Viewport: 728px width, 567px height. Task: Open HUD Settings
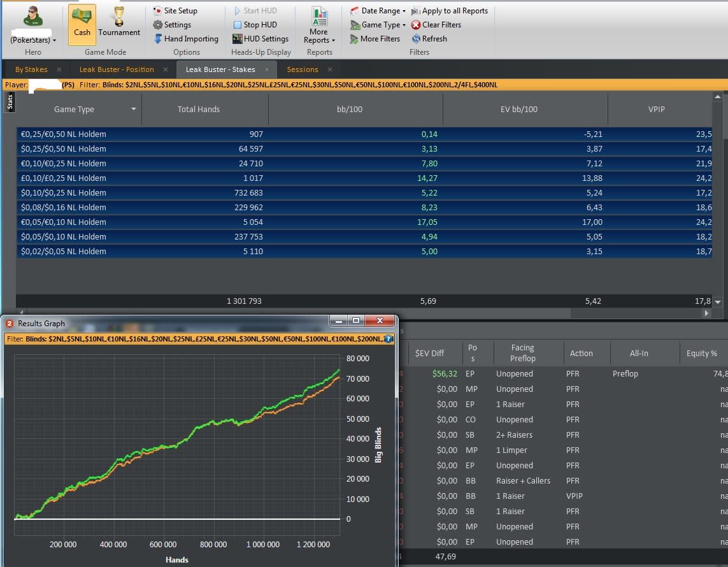(261, 38)
